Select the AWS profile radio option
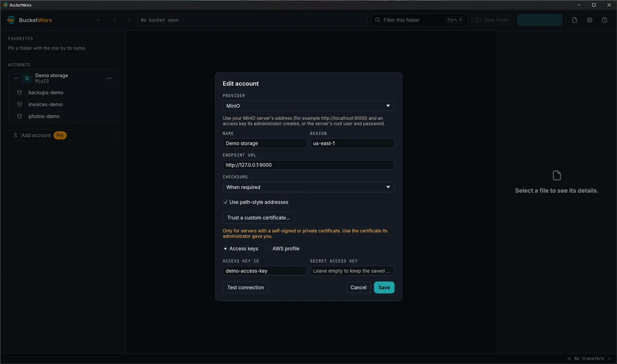Viewport: 617px width, 364px height. coord(268,249)
